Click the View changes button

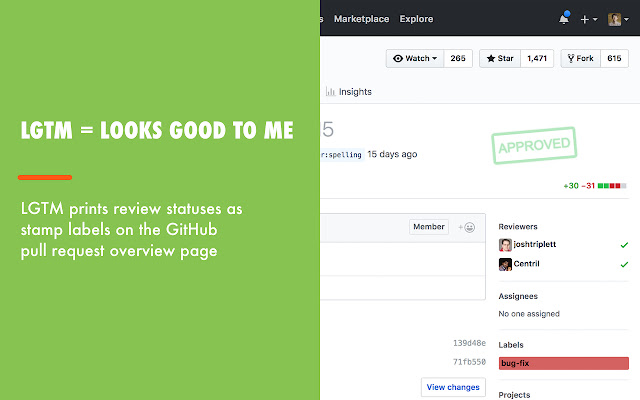click(x=453, y=387)
